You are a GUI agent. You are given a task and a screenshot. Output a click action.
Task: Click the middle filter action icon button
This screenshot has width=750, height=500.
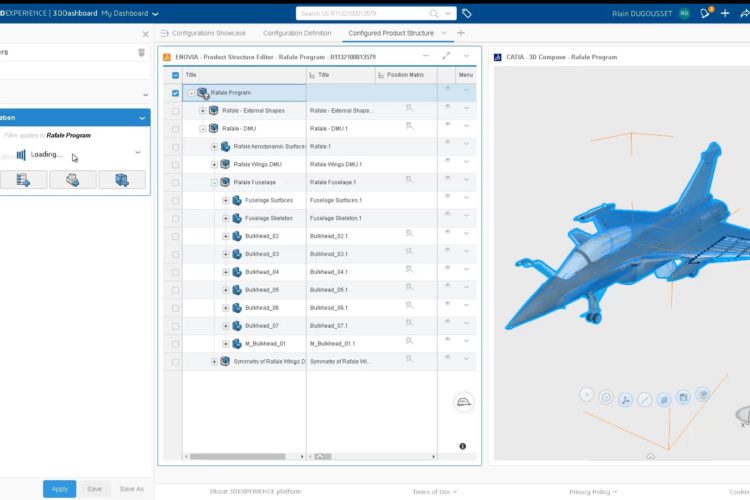(73, 180)
